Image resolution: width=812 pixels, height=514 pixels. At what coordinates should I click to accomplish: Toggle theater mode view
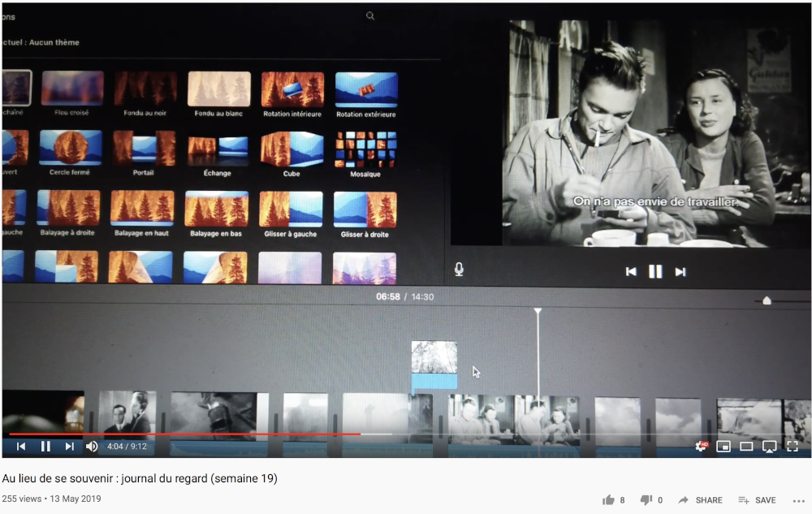pos(746,446)
